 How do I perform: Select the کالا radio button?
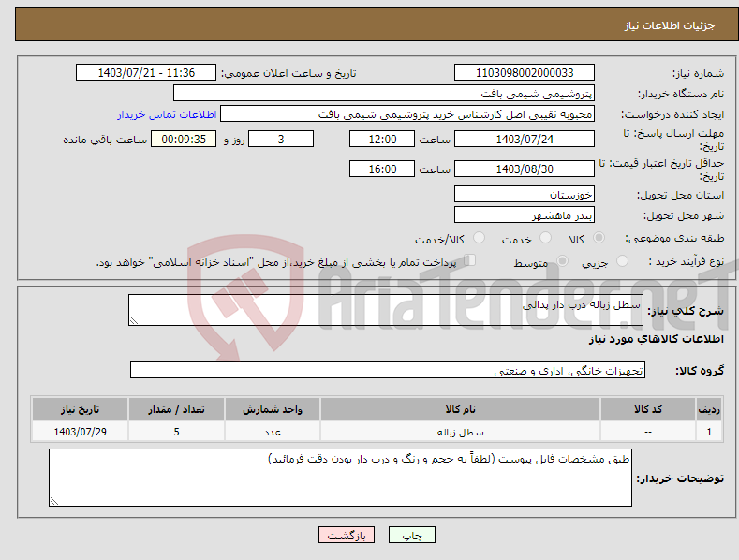pyautogui.click(x=599, y=238)
